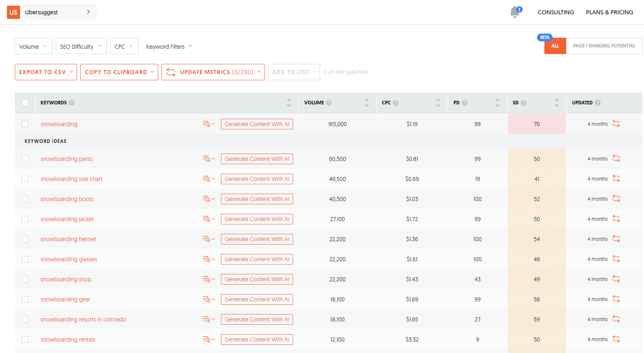
Task: Open the SEO Difficulty filter dropdown
Action: [81, 46]
